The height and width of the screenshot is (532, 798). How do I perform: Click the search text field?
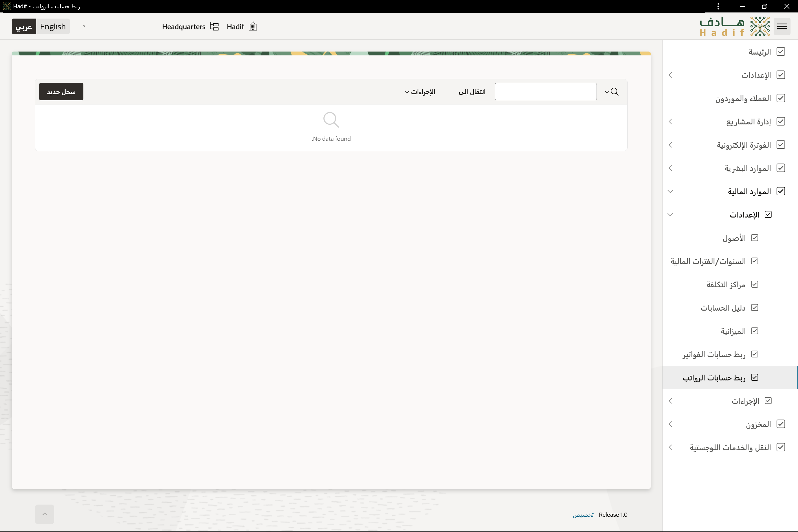click(x=545, y=92)
